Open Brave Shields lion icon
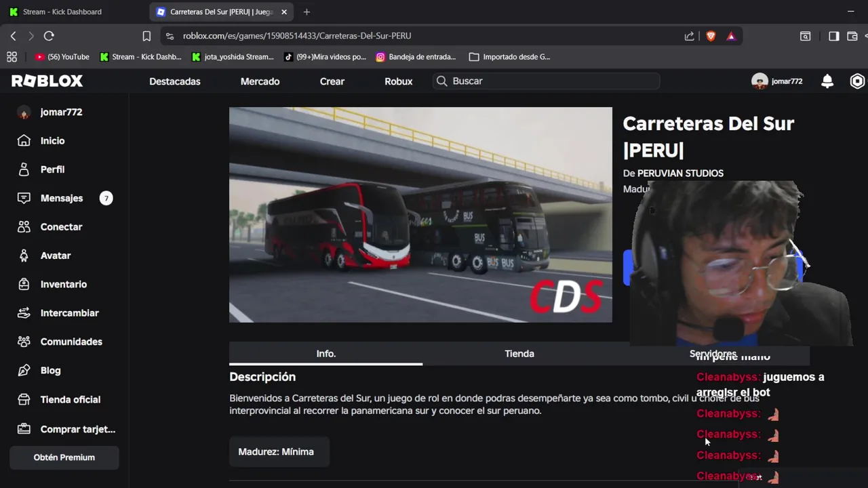Viewport: 868px width, 488px height. [711, 36]
